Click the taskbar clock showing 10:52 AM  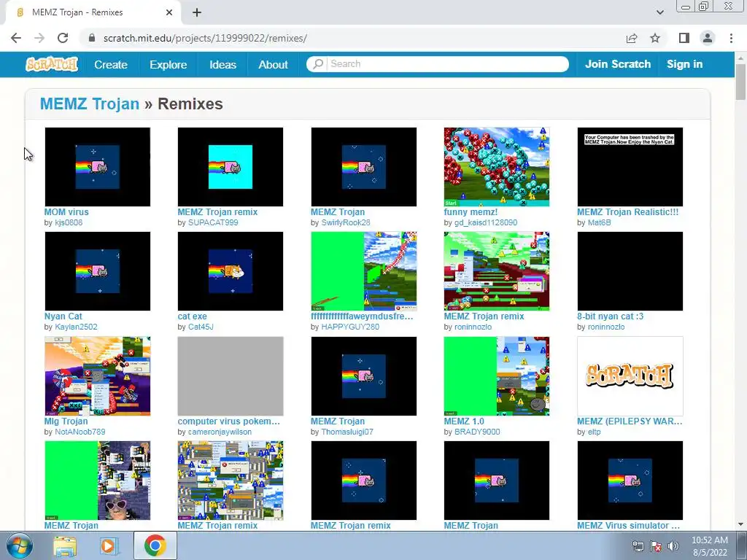[x=709, y=546]
